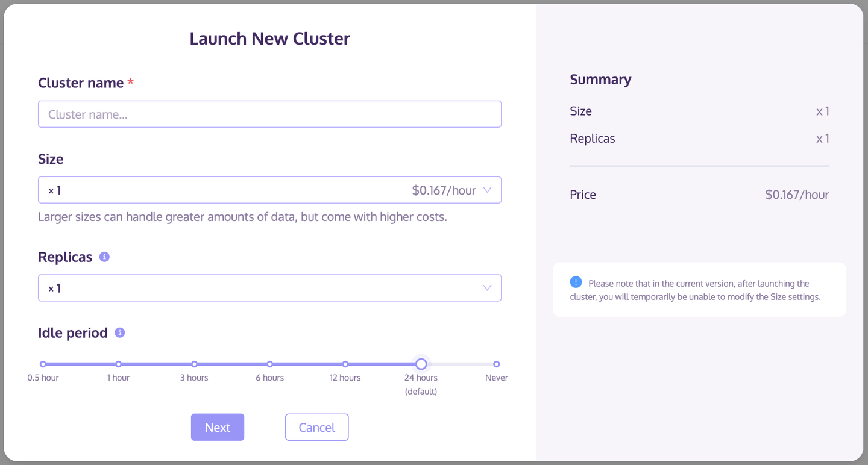
Task: Set idle period slider to 12 hours
Action: click(x=345, y=364)
